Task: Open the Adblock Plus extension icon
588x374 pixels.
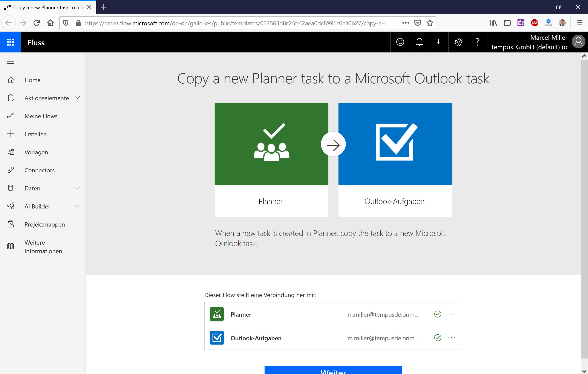Action: [534, 23]
